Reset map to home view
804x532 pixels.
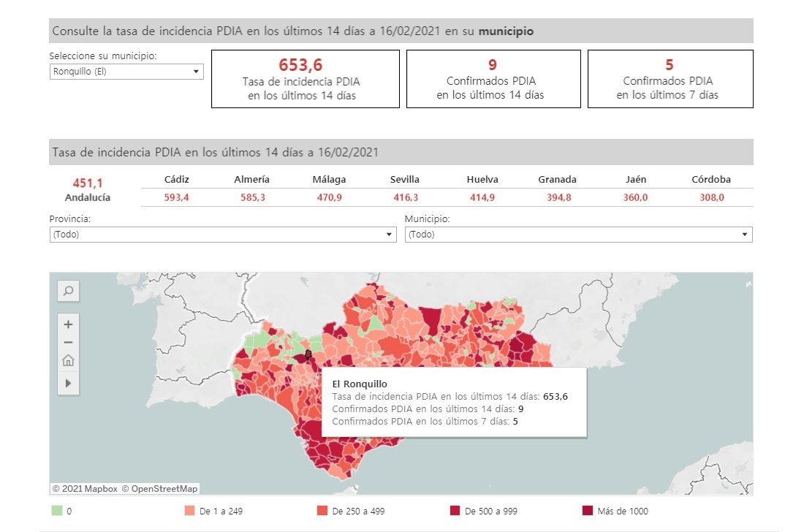[68, 360]
